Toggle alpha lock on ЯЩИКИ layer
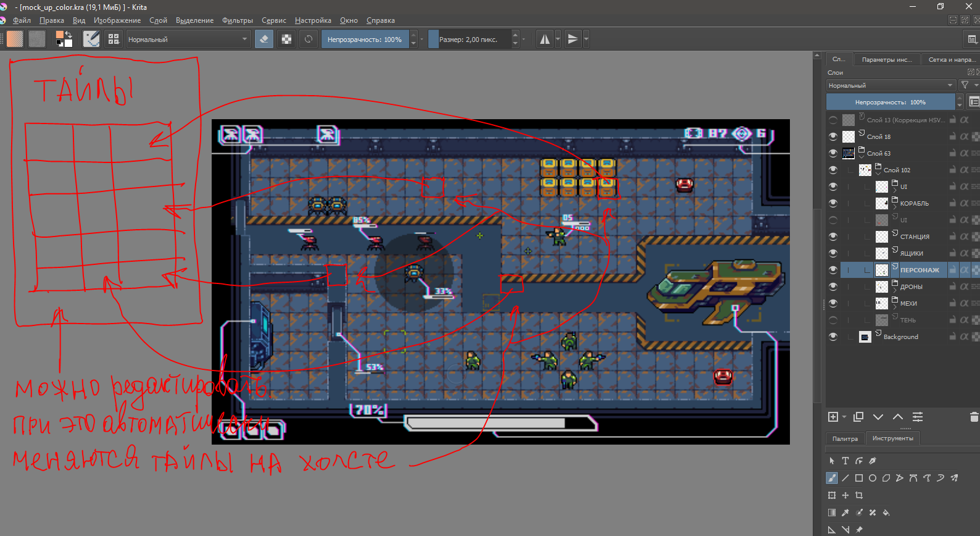The width and height of the screenshot is (980, 536). 965,253
